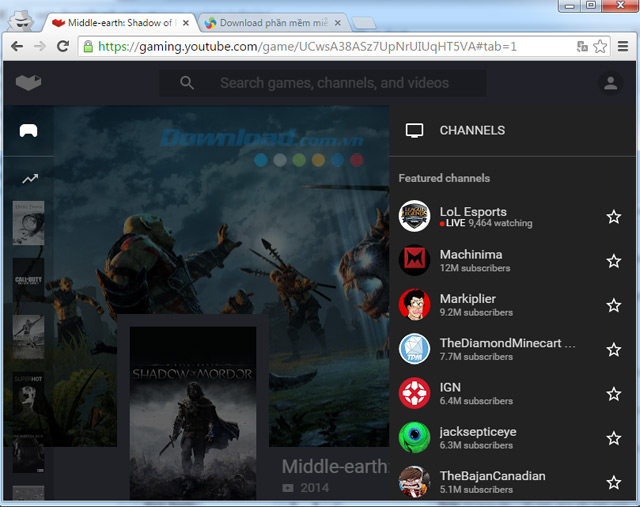
Task: Open LoL Esports channel avatar
Action: [x=414, y=216]
